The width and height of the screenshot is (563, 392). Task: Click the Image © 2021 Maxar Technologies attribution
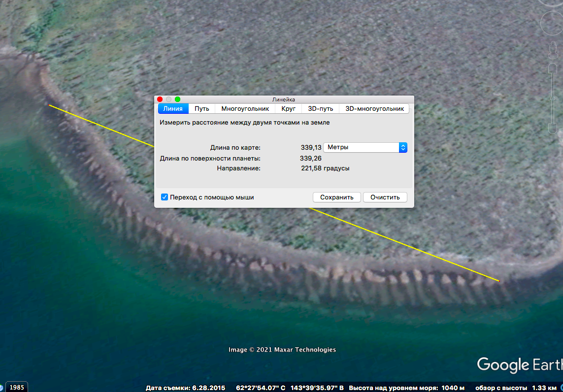(282, 350)
